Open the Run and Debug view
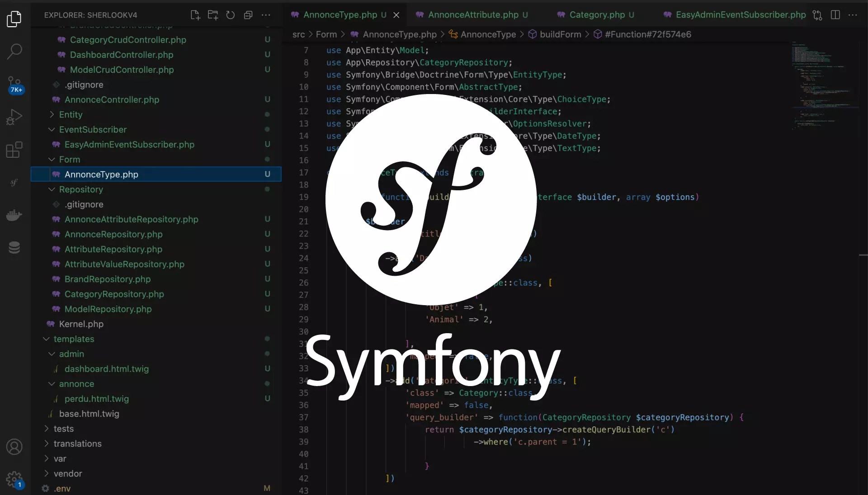The width and height of the screenshot is (868, 495). tap(15, 117)
